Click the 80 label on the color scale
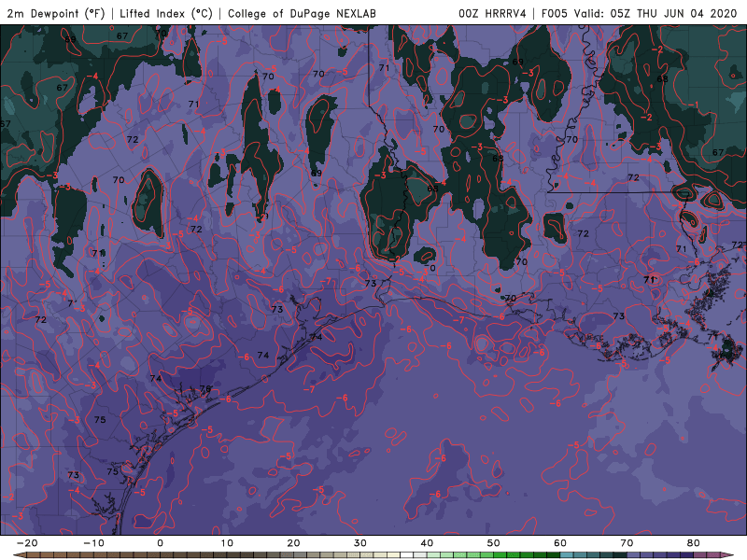Screen dimensions: 747x560 [x=694, y=543]
